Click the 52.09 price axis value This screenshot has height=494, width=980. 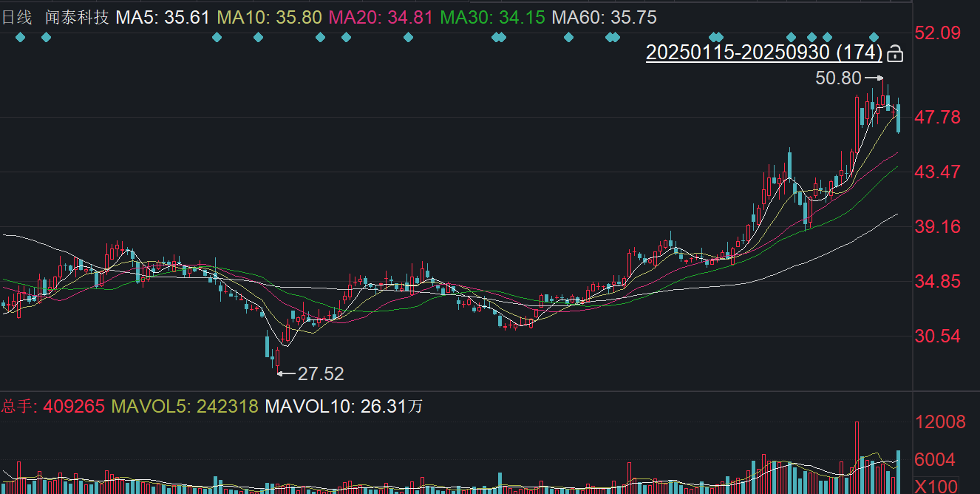tap(939, 33)
